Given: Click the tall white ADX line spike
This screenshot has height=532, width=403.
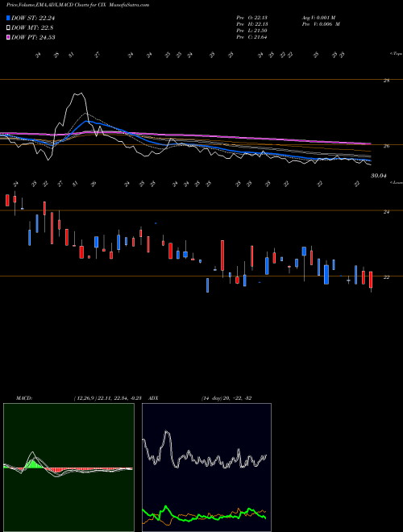Looking at the screenshot, I should click(x=166, y=433).
